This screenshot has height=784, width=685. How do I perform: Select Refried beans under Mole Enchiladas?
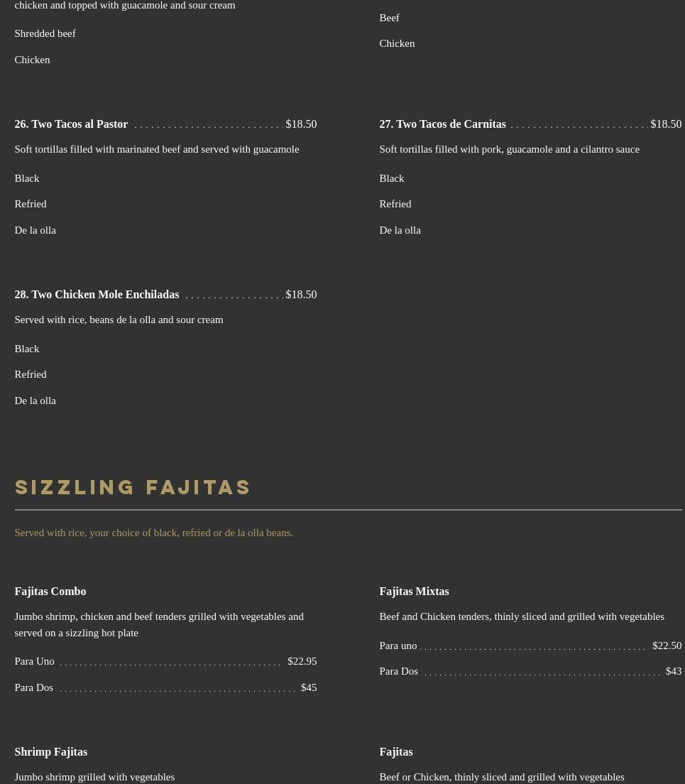pos(30,374)
